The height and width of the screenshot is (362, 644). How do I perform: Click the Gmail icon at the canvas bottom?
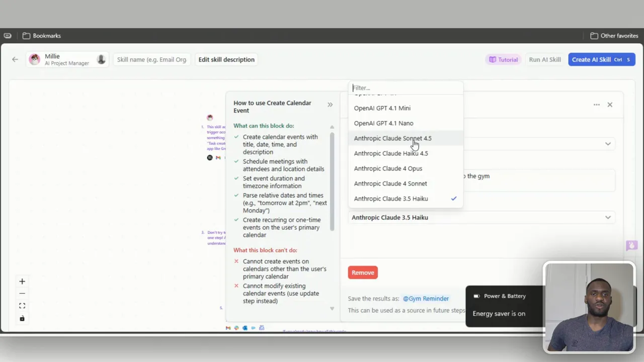[228, 328]
